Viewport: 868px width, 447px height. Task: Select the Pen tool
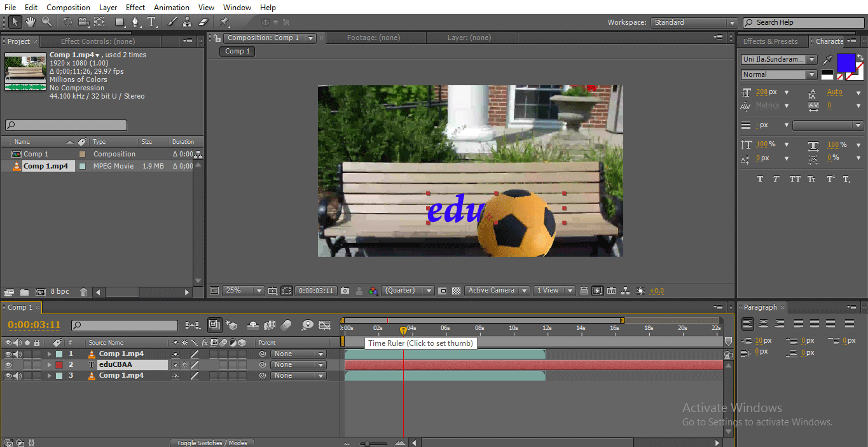pyautogui.click(x=135, y=22)
